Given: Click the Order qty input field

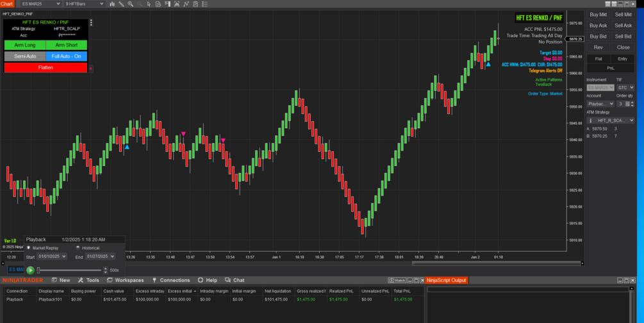Looking at the screenshot, I should click(620, 104).
